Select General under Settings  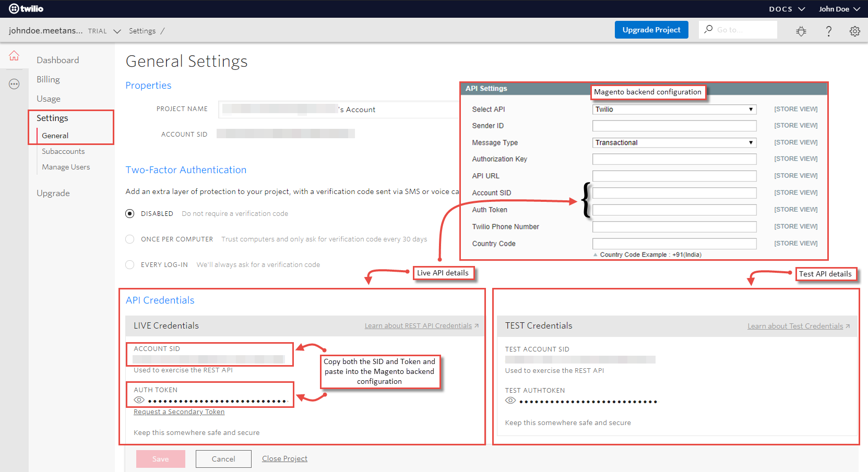55,136
